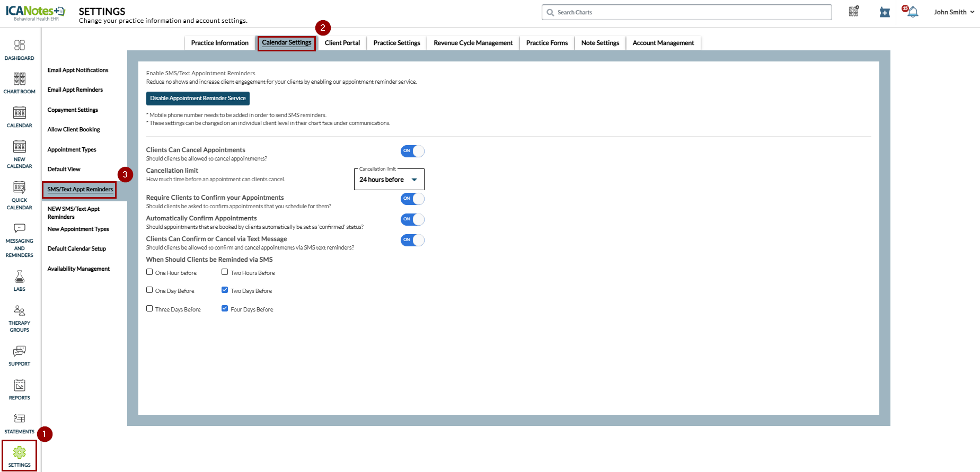This screenshot has width=980, height=472.
Task: Open the Labs flask icon
Action: [19, 278]
